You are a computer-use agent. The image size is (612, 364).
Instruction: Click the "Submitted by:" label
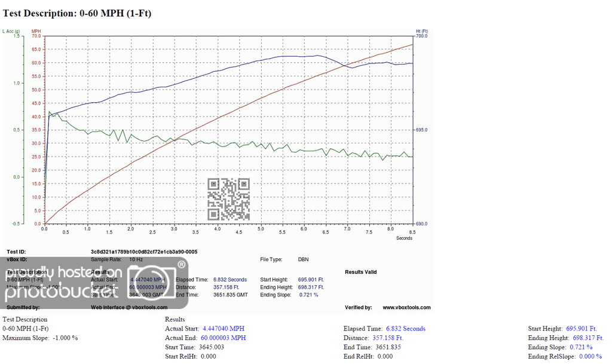(23, 307)
